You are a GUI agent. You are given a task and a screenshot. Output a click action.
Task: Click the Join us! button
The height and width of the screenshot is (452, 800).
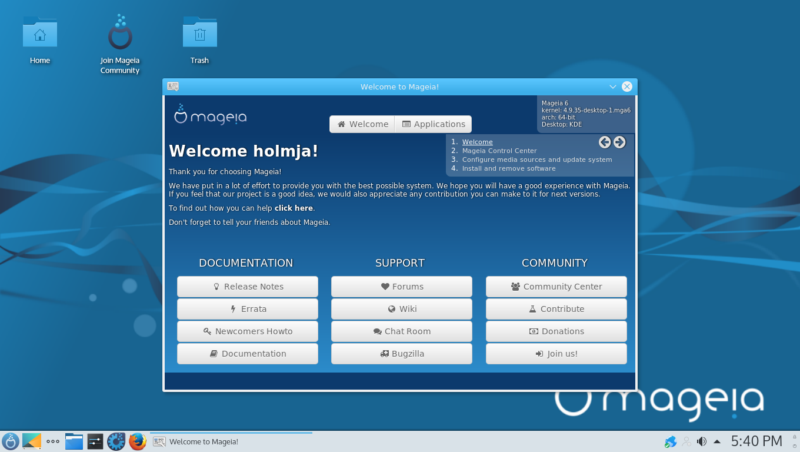[556, 354]
